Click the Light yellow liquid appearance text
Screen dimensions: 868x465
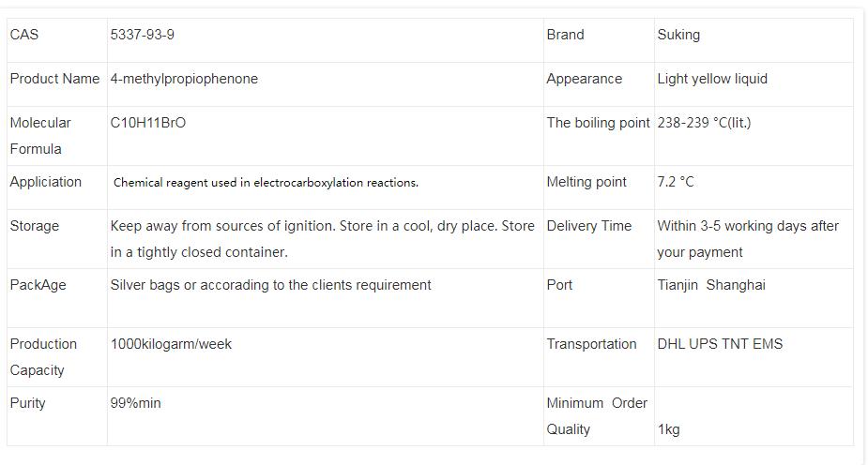click(712, 79)
